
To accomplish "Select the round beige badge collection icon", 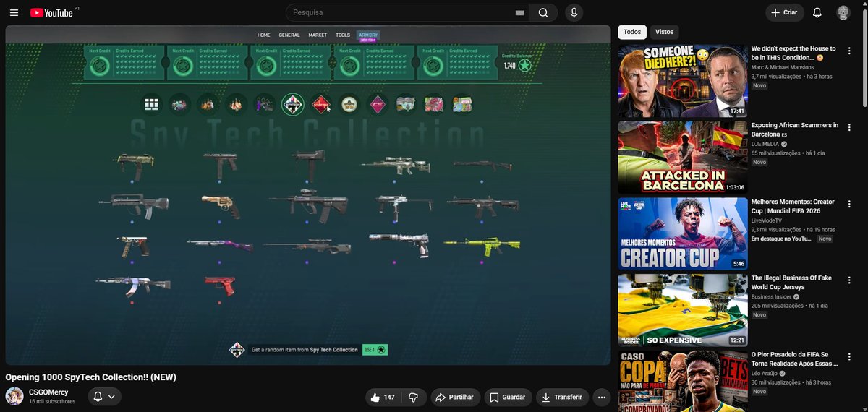I will [x=349, y=105].
